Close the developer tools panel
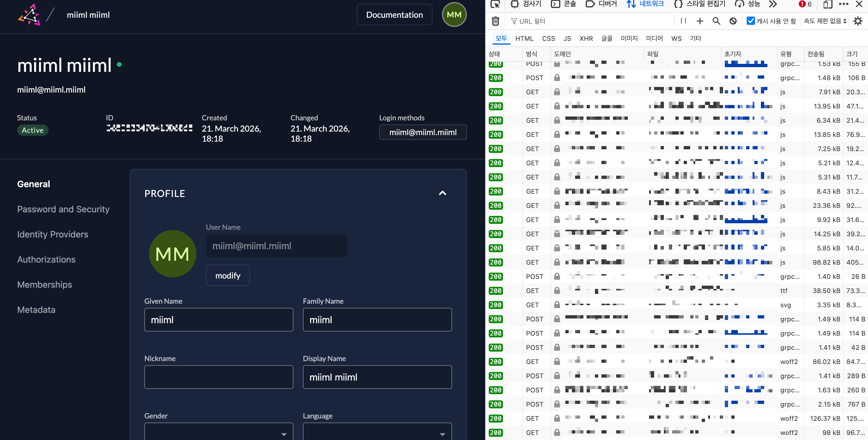The height and width of the screenshot is (440, 868). point(859,4)
